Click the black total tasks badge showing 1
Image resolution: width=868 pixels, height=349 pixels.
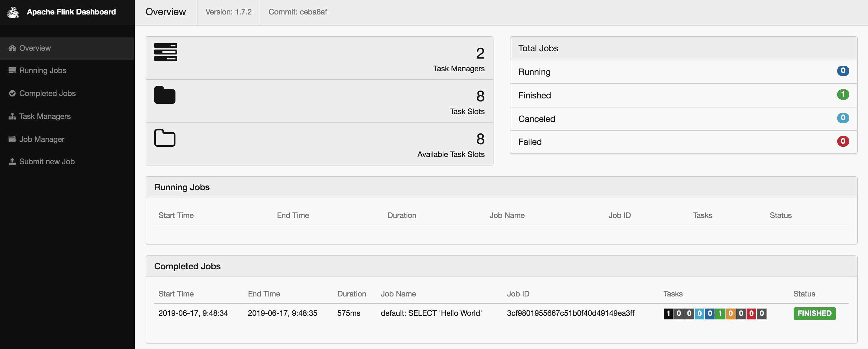pyautogui.click(x=668, y=314)
